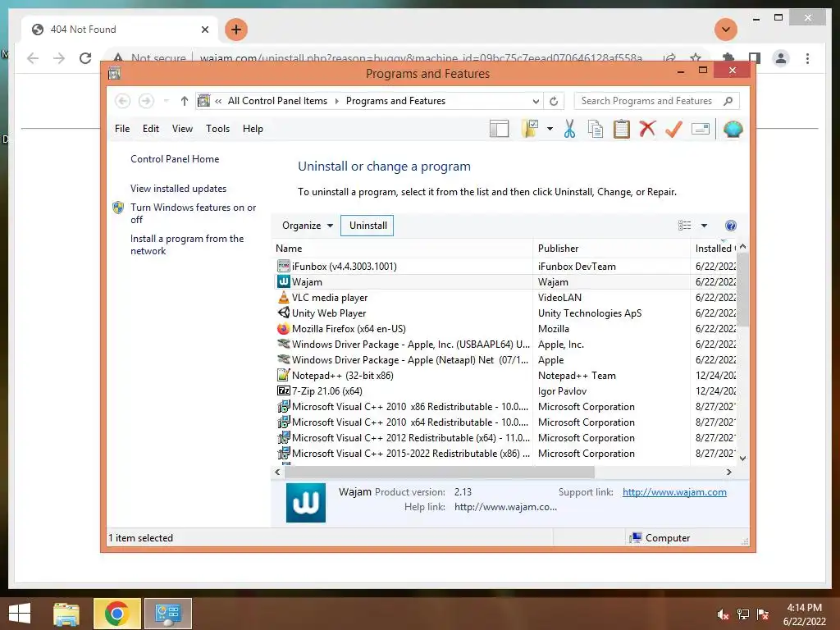Click the large Wajam logo in details pane

coord(306,503)
